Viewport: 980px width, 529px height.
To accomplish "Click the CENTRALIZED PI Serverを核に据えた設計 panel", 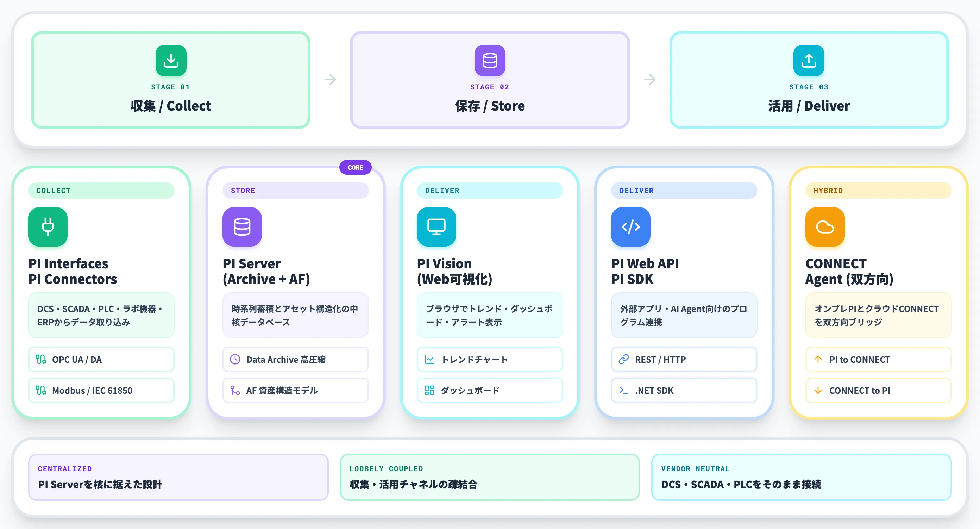I will coord(178,477).
